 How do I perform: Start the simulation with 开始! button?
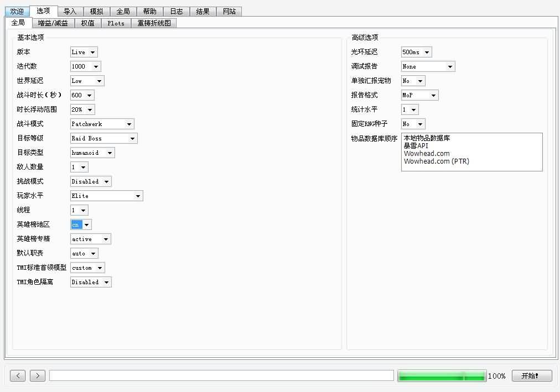pyautogui.click(x=532, y=375)
